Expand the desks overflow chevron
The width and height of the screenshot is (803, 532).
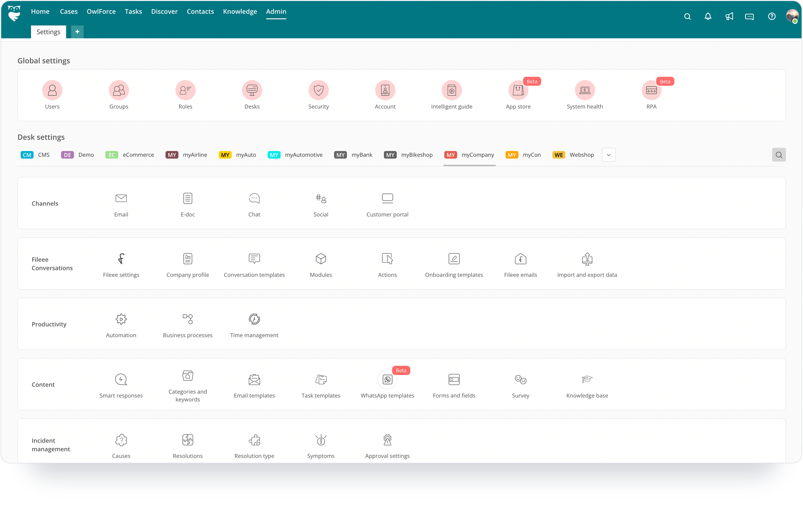(x=609, y=155)
